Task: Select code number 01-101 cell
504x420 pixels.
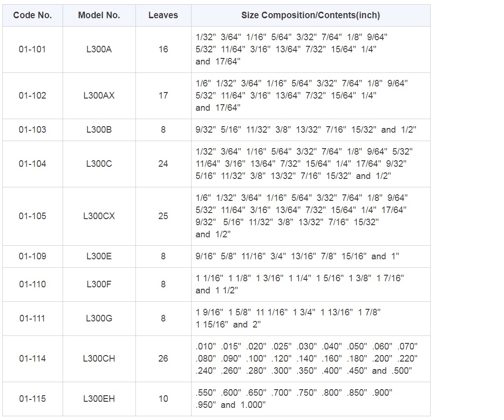Action: click(x=32, y=49)
